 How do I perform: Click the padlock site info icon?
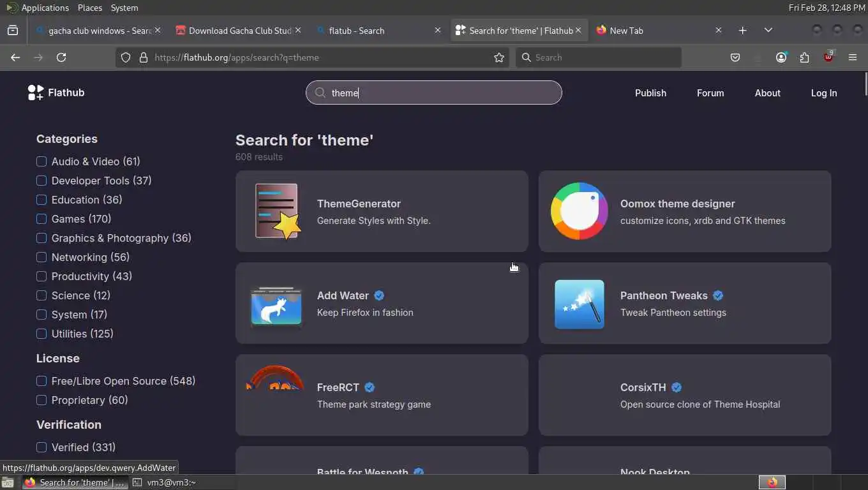coord(143,57)
